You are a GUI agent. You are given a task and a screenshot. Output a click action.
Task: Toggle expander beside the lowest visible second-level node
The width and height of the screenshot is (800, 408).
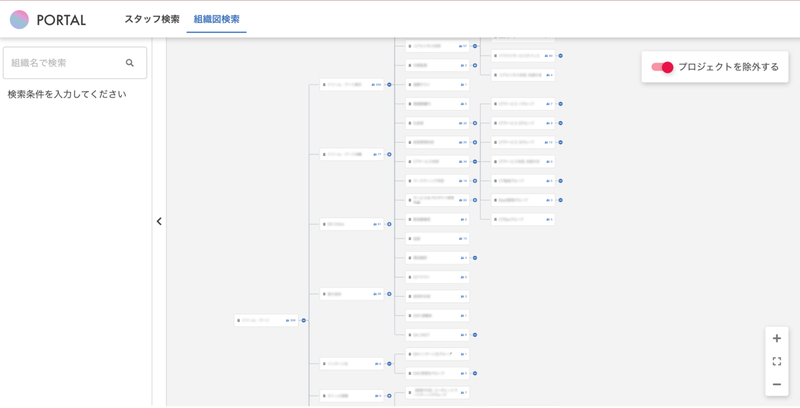pyautogui.click(x=389, y=396)
